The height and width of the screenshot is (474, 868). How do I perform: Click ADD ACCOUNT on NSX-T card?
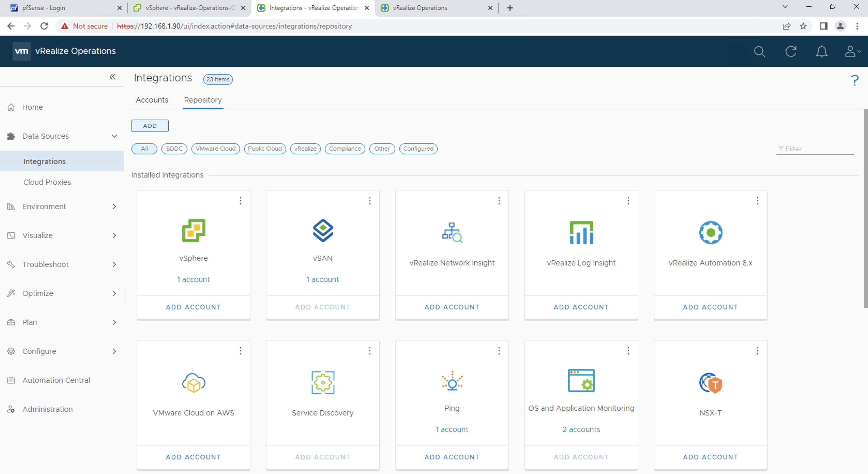coord(711,457)
